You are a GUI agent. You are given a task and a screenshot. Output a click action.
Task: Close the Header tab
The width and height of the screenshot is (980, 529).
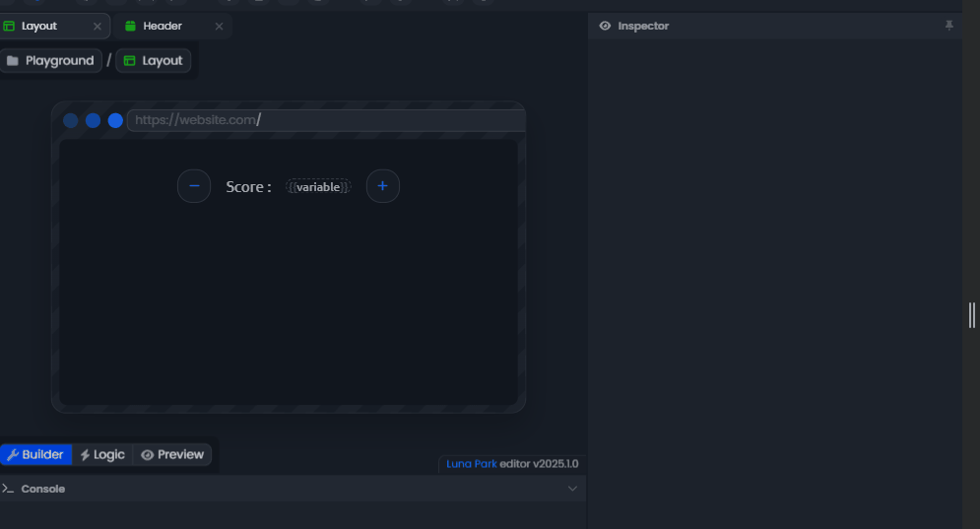pos(219,27)
